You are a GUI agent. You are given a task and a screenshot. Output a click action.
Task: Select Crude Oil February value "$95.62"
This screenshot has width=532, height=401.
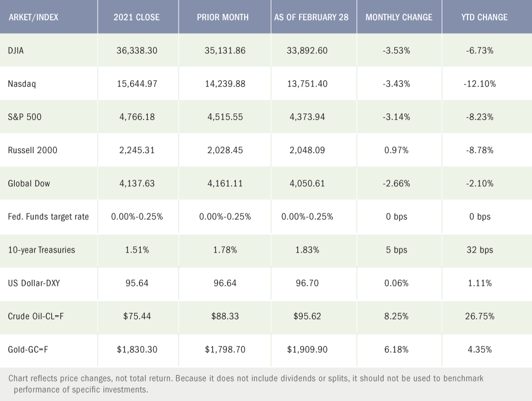[307, 316]
